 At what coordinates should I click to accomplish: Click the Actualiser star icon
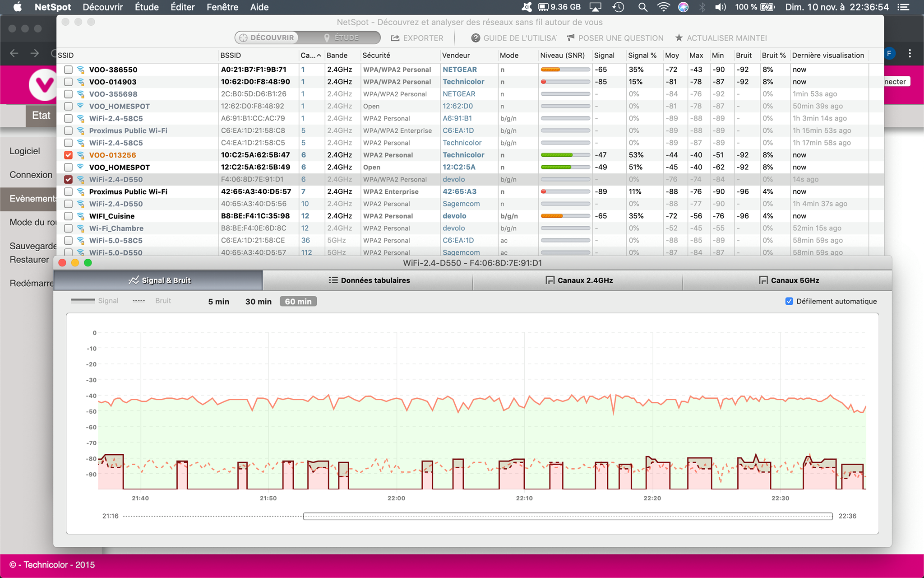click(x=679, y=37)
